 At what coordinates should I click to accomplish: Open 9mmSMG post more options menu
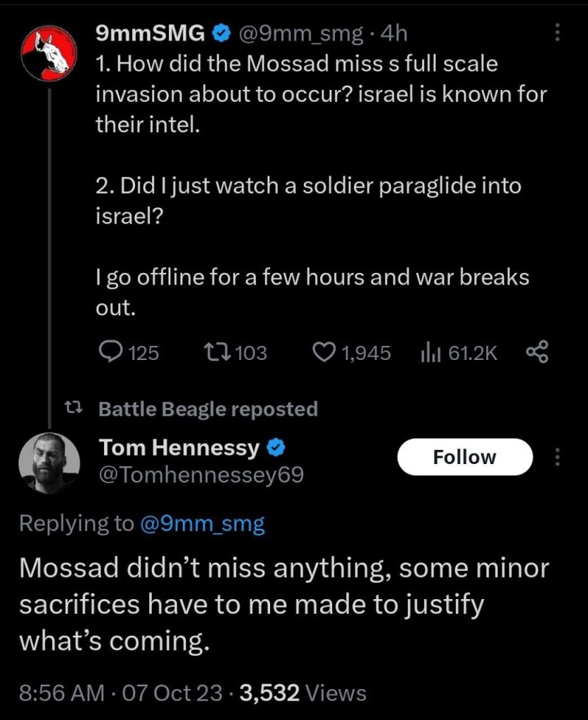click(x=558, y=32)
